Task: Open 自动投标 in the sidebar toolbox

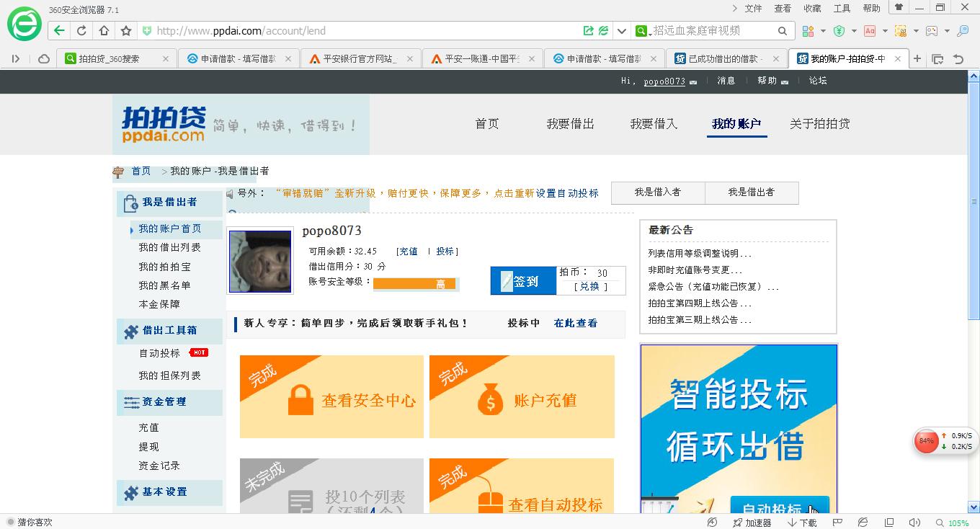Action: coord(159,353)
